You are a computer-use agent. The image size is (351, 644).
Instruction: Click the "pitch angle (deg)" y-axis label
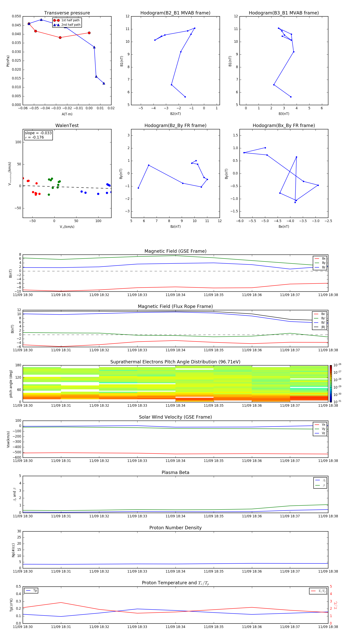tap(11, 384)
